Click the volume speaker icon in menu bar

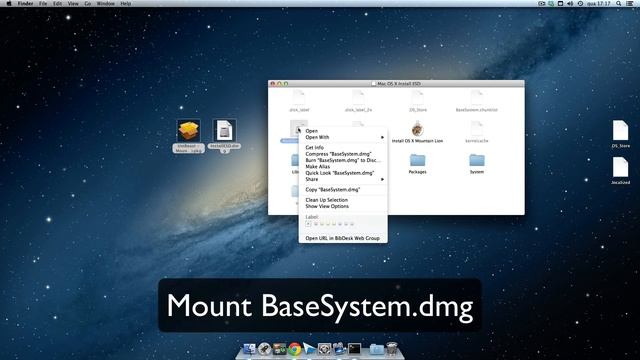(x=570, y=3)
